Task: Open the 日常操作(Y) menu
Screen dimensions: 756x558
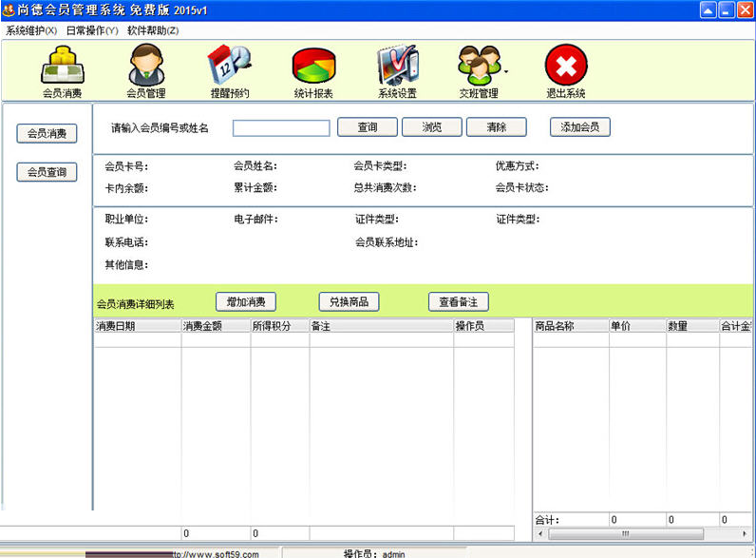Action: [92, 30]
